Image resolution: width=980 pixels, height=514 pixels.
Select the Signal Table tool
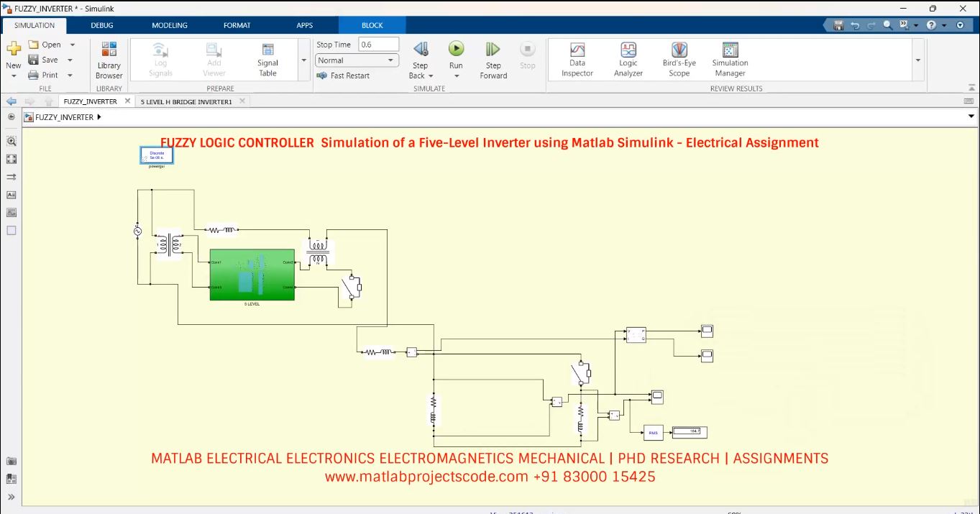pyautogui.click(x=267, y=58)
